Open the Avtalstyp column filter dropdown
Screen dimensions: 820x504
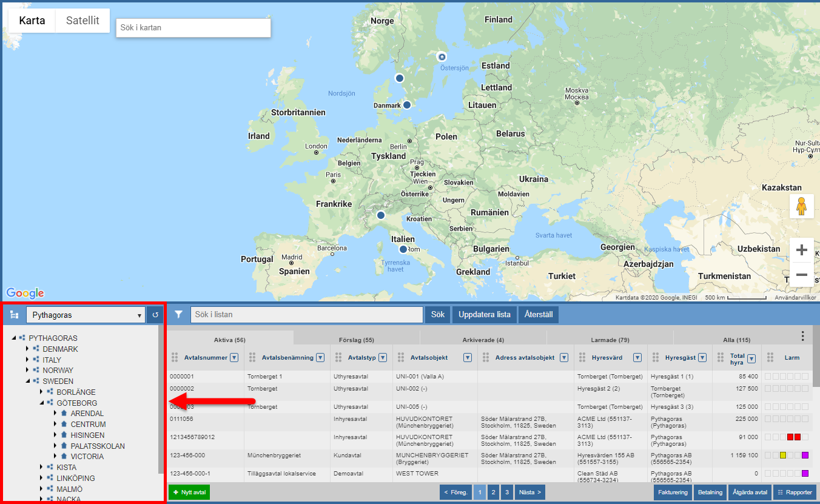click(x=383, y=358)
